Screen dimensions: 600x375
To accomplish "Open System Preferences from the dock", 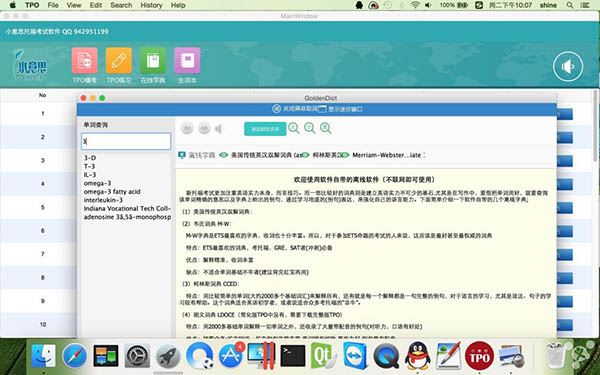I will coord(137,355).
